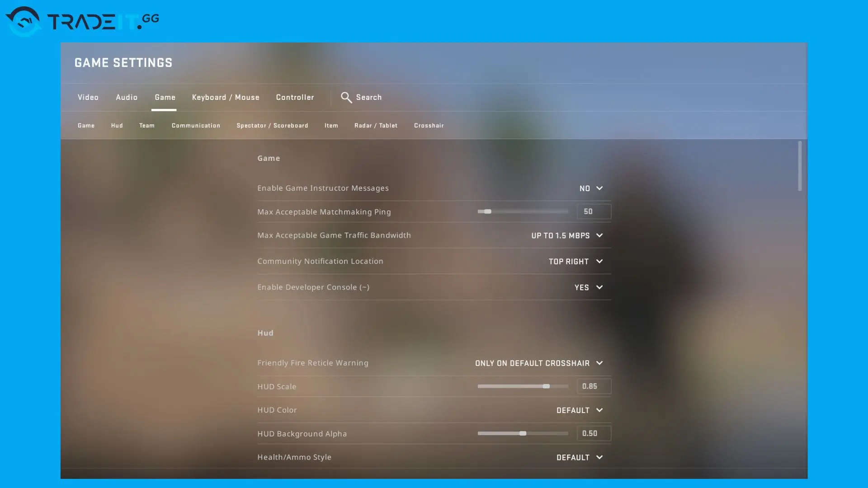The height and width of the screenshot is (488, 868).
Task: Jump to the Item subsection
Action: [331, 126]
